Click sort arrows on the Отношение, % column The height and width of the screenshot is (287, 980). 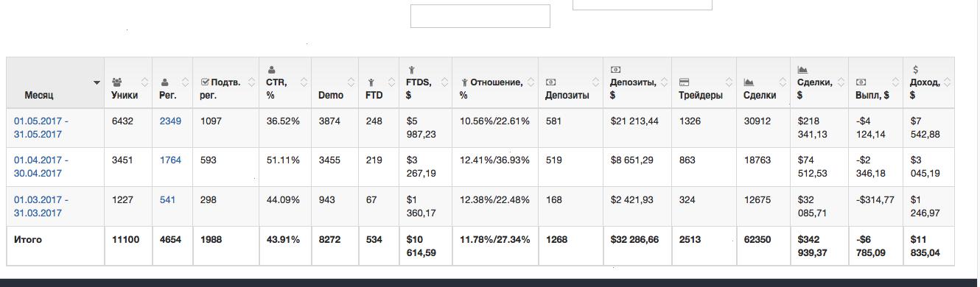coord(530,82)
